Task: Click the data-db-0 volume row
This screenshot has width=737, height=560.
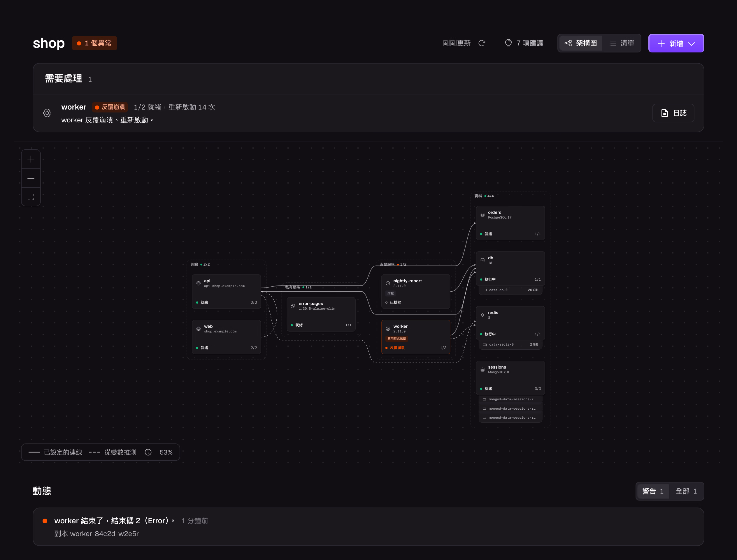Action: [x=510, y=290]
